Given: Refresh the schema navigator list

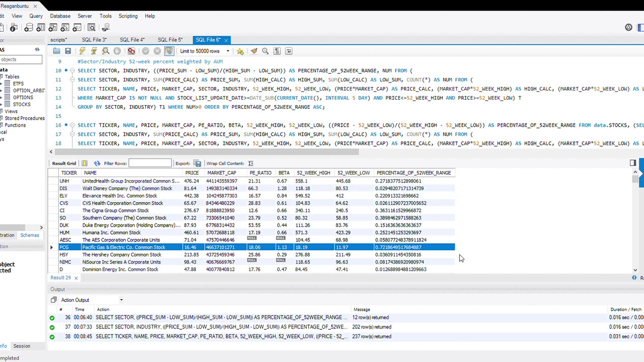Looking at the screenshot, I should [x=37, y=49].
